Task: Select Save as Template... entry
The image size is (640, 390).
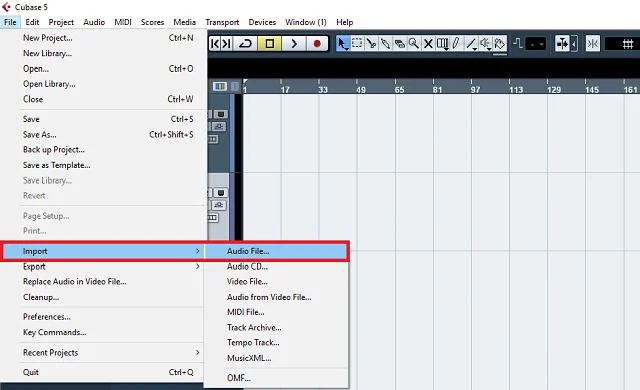Action: 102,165
